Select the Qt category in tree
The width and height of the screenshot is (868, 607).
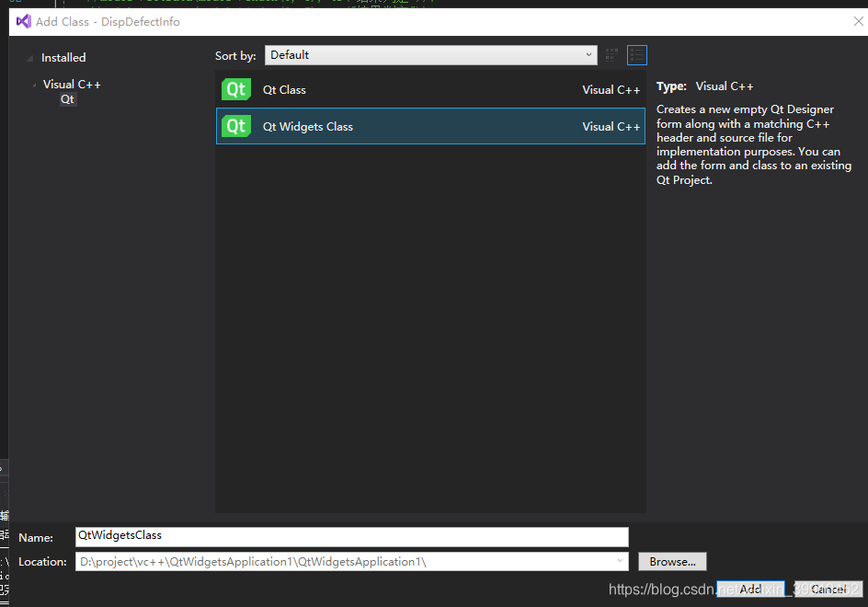[67, 99]
